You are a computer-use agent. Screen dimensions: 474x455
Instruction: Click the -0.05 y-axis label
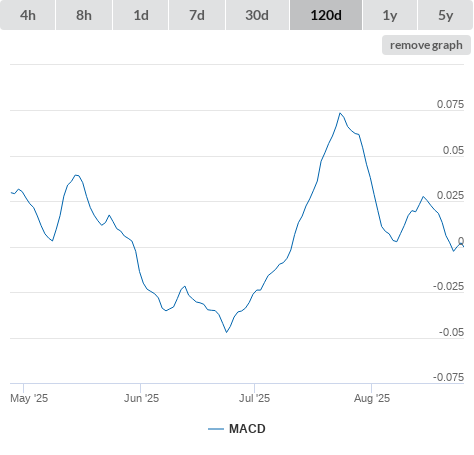451,332
